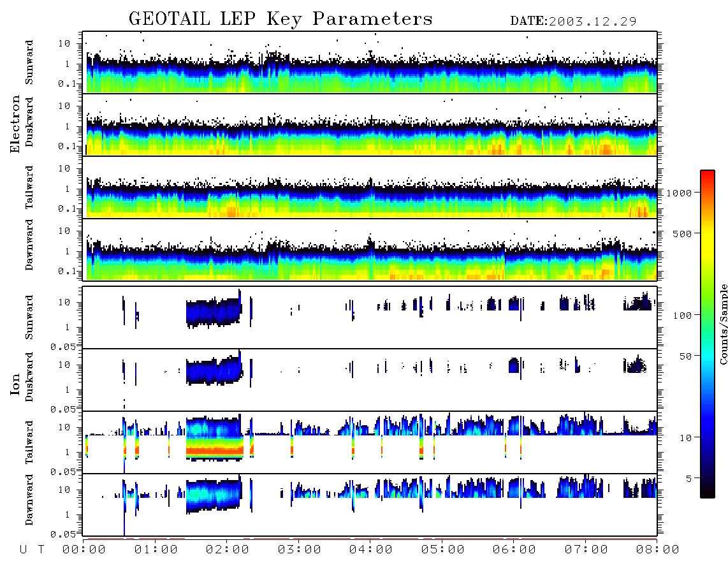Screen dimensions: 728x561
Task: Select the Ion 'Dawnward' panel label
Action: click(x=29, y=500)
